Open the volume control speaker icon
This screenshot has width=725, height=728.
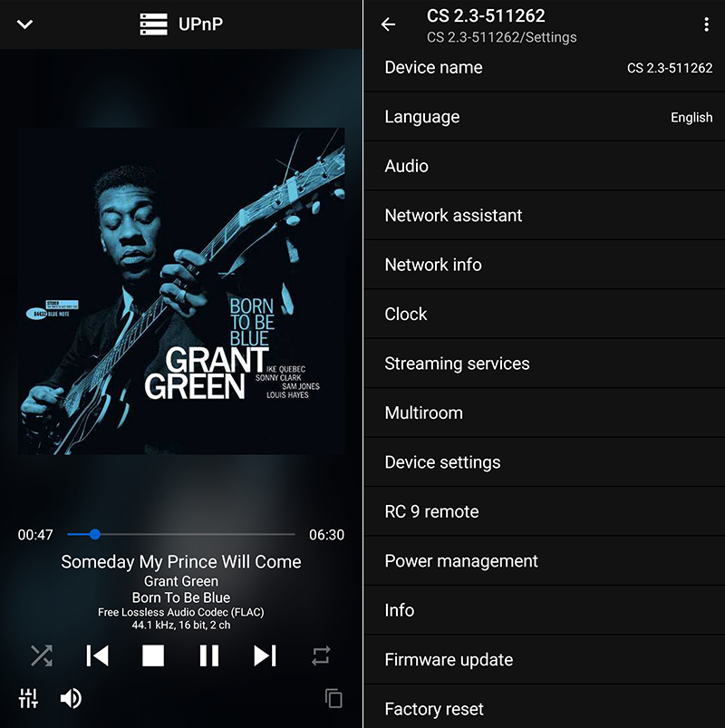pyautogui.click(x=71, y=698)
